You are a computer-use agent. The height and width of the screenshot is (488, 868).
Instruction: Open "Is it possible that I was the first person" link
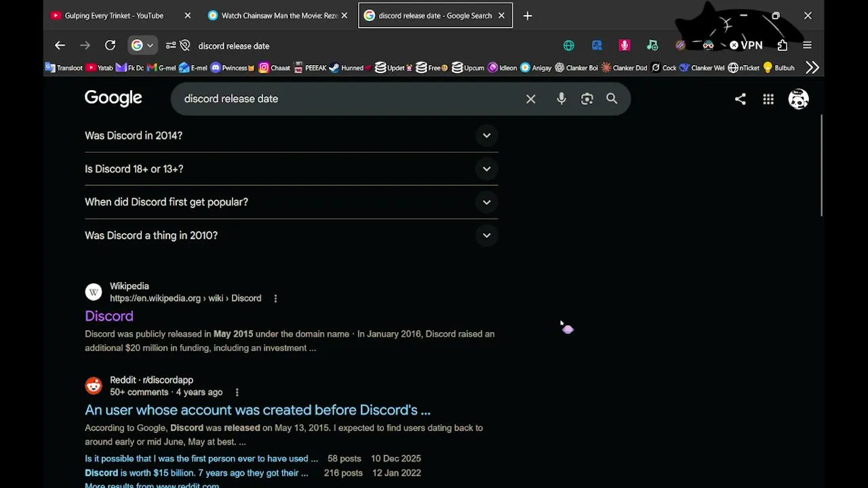pos(201,459)
